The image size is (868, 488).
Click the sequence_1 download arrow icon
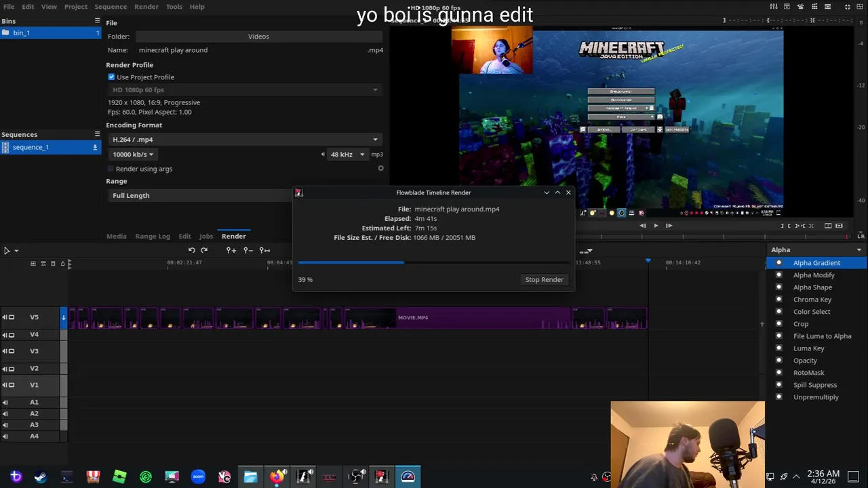[95, 147]
